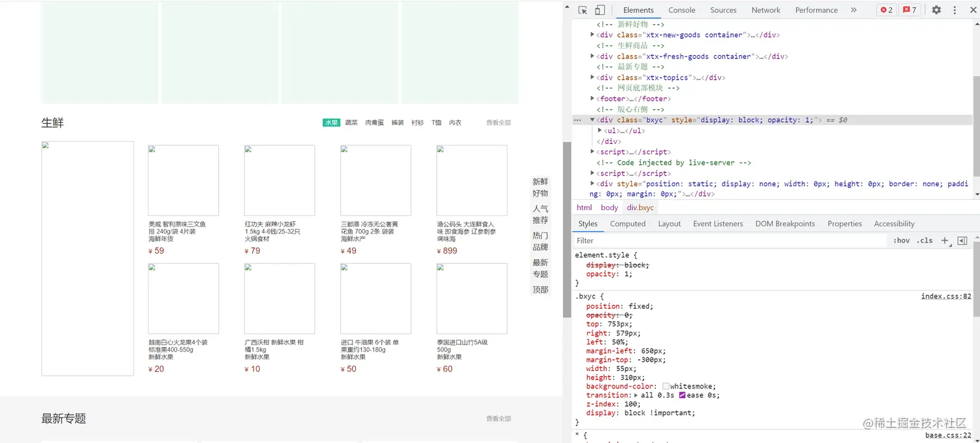Expand the ul element inside bxyc
Image resolution: width=980 pixels, height=443 pixels.
click(x=600, y=130)
